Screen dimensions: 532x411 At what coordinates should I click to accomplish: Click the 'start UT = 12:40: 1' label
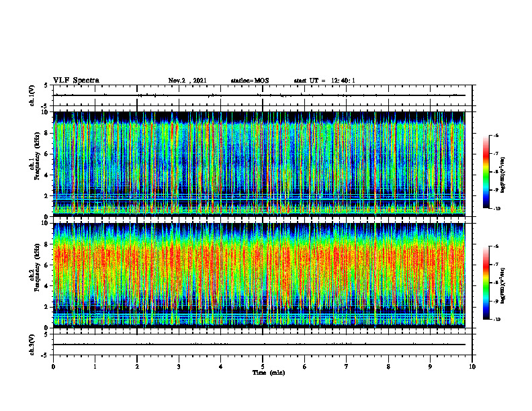point(324,81)
